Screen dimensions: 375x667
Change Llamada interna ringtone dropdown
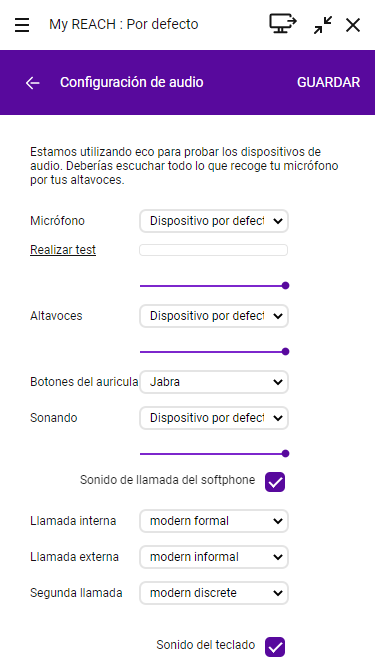tap(214, 521)
